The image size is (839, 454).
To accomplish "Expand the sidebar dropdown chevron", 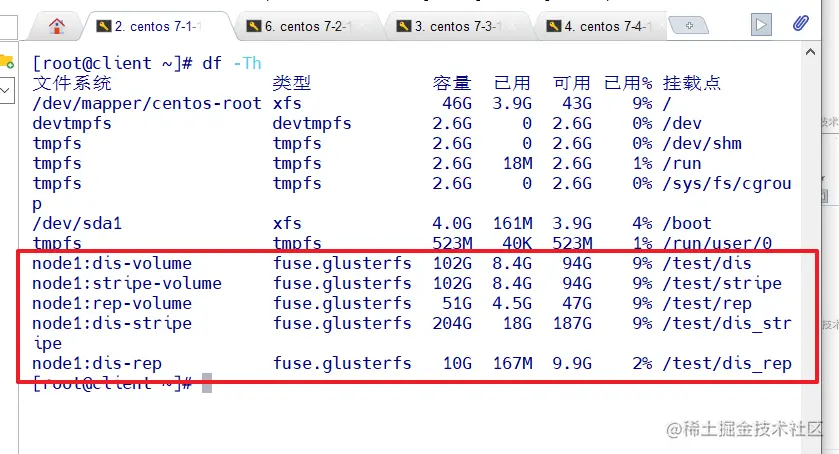I will [5, 90].
